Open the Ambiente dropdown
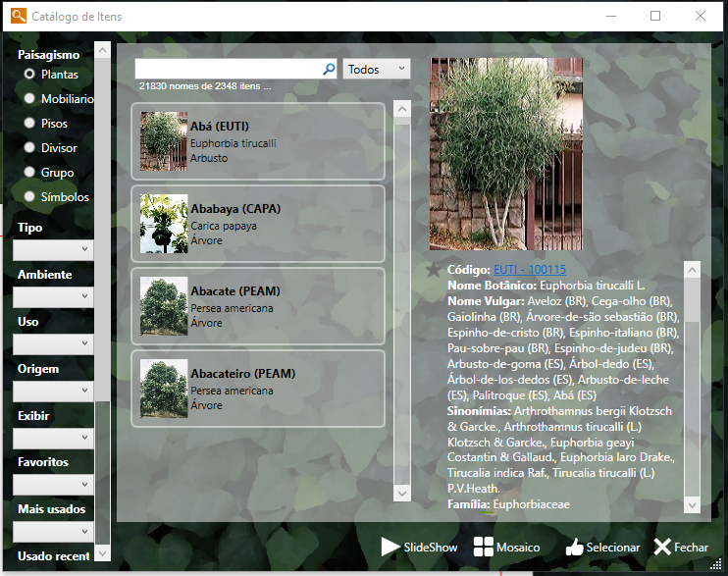Image resolution: width=728 pixels, height=576 pixels. (x=53, y=296)
